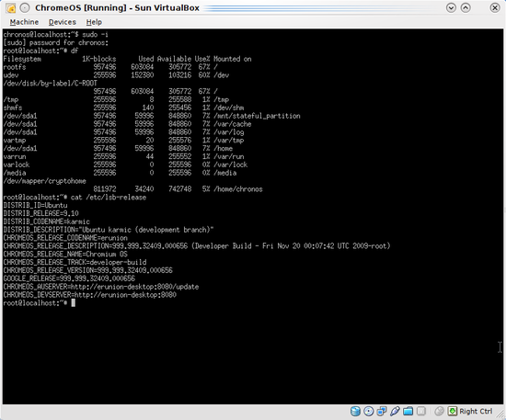The image size is (506, 420).
Task: Click the CHROMEOS_RELEASE_DESCRIPTION developer build line
Action: tap(197, 246)
